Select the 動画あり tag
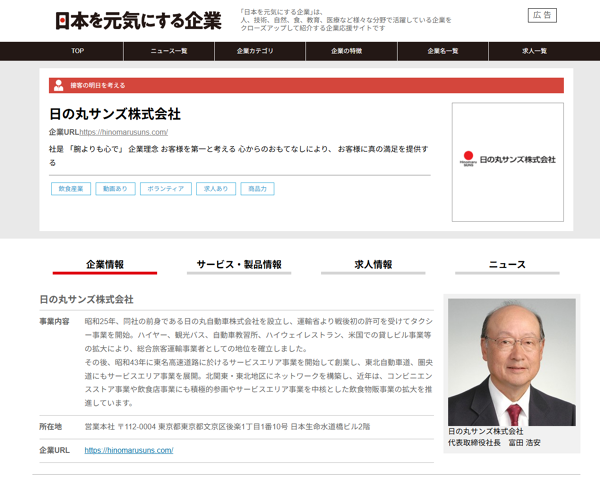Viewport: 600px width, 481px height. click(115, 189)
